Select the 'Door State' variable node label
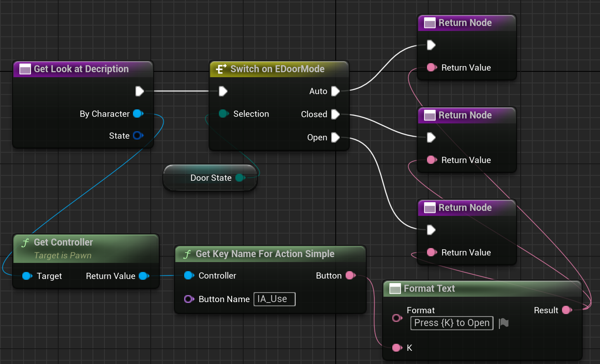 tap(211, 178)
